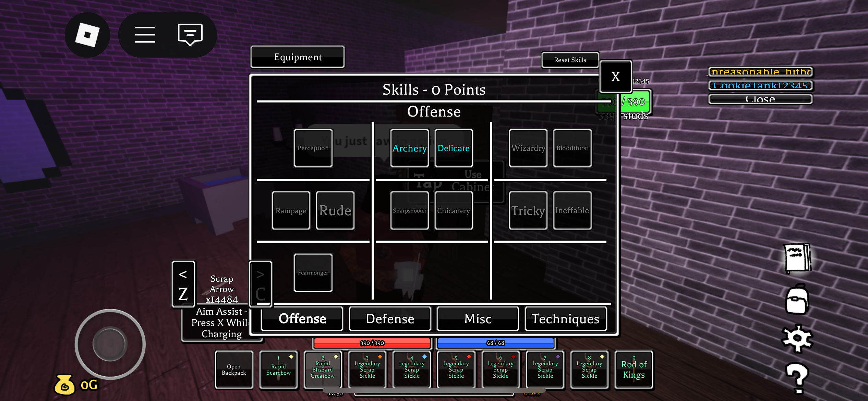Equip Rod of Kings in slot 9
This screenshot has height=401, width=868.
[x=634, y=369]
